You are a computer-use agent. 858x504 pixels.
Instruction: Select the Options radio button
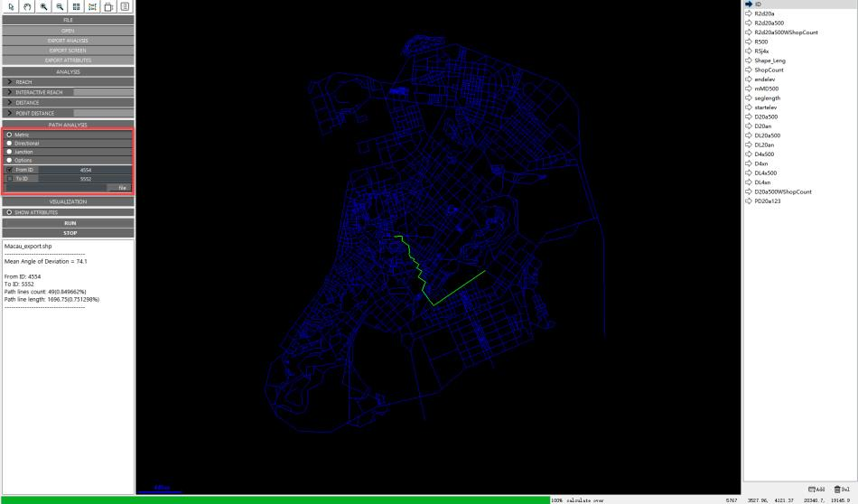click(9, 160)
